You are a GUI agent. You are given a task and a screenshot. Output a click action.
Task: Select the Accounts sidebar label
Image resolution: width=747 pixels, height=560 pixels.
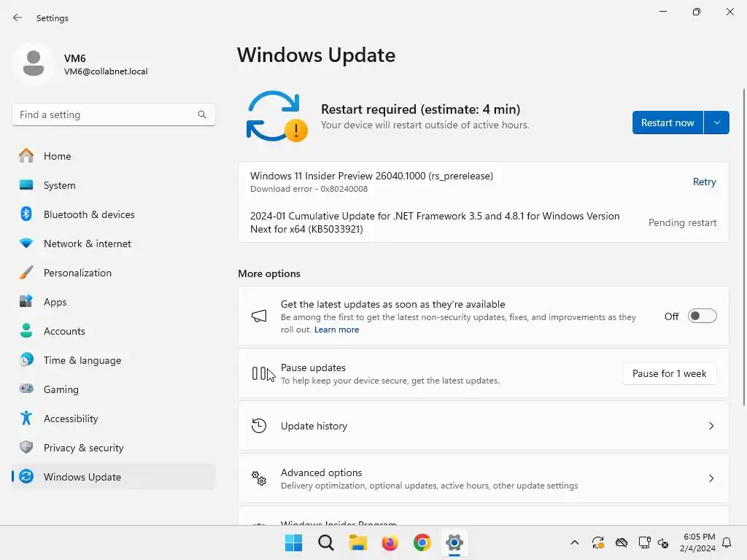pos(64,331)
